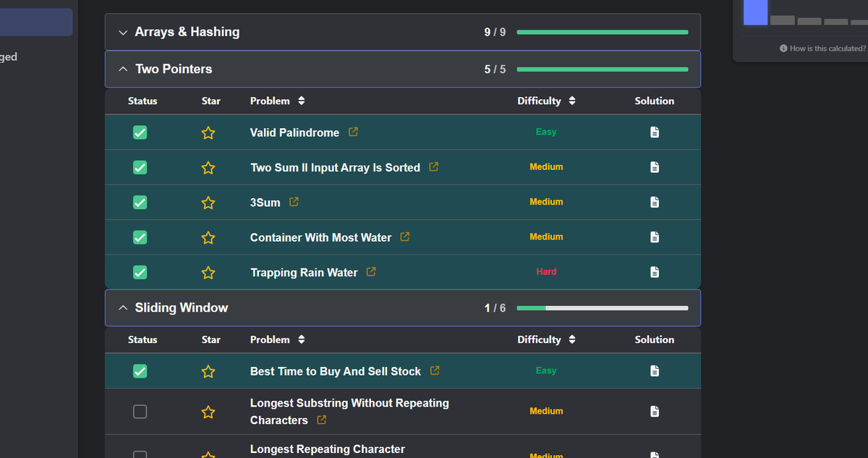Click Easy difficulty in Valid Palindrome row

click(x=546, y=132)
